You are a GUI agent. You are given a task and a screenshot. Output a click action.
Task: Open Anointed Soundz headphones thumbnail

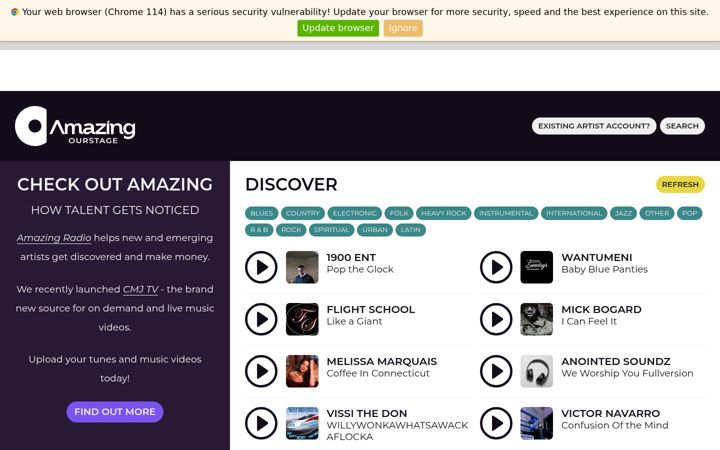(537, 371)
